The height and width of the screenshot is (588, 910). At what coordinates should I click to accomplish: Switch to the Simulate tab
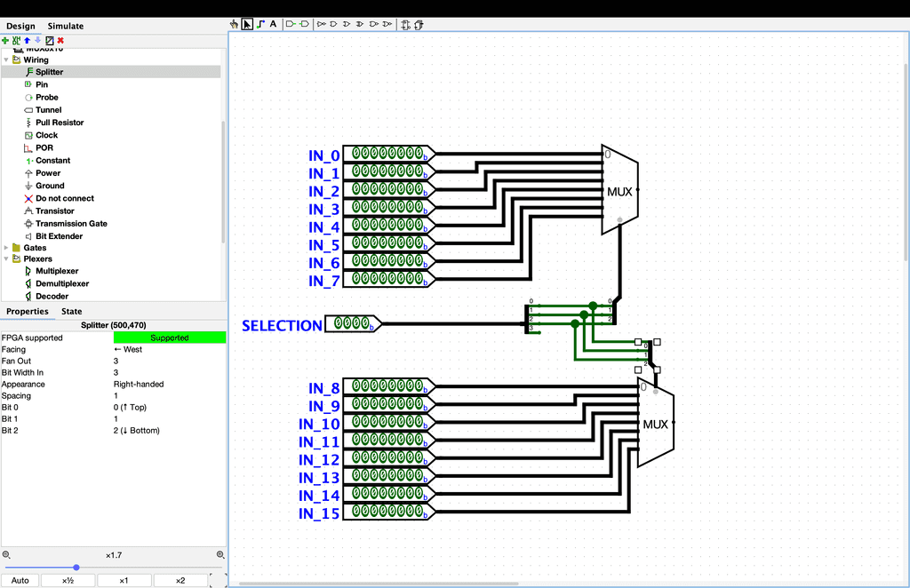pyautogui.click(x=66, y=27)
